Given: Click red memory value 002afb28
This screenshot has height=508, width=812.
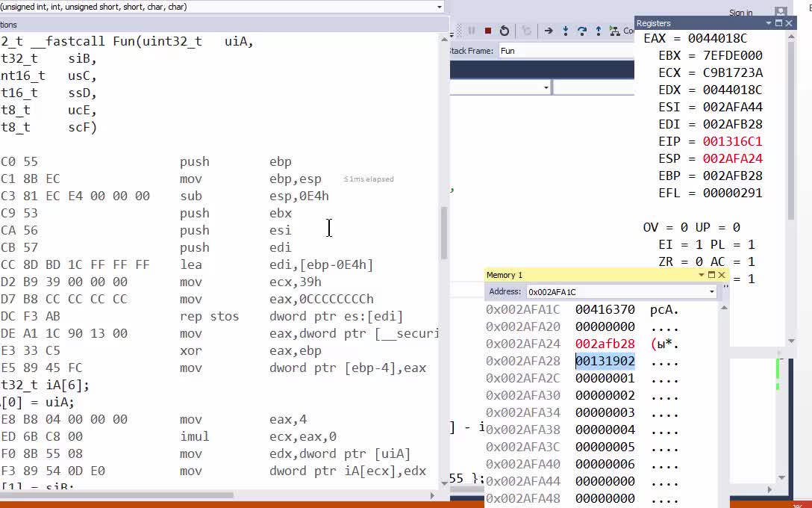Looking at the screenshot, I should click(605, 344).
